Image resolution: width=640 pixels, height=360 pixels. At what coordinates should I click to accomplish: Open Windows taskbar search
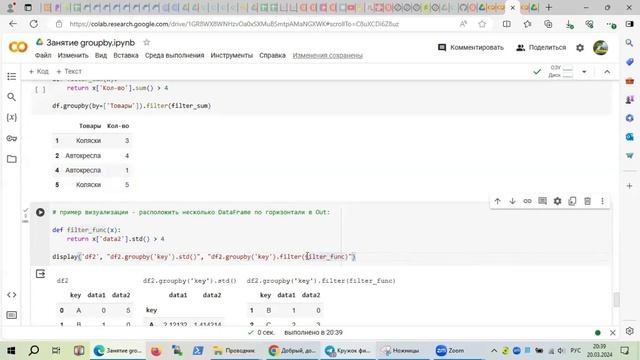tap(34, 351)
